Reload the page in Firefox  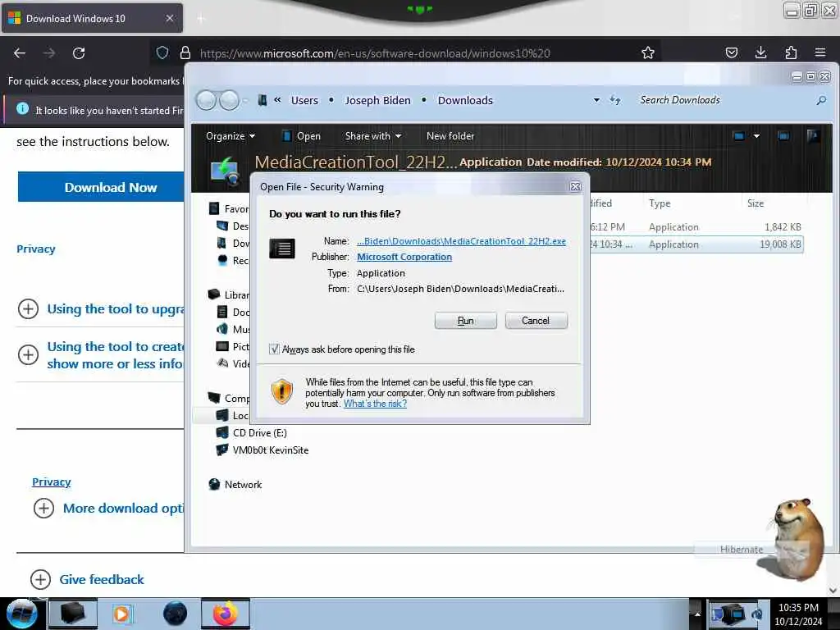(x=79, y=53)
